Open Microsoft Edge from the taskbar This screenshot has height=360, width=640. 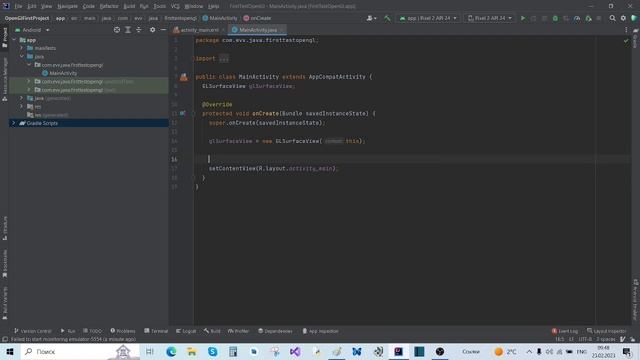pyautogui.click(x=171, y=351)
